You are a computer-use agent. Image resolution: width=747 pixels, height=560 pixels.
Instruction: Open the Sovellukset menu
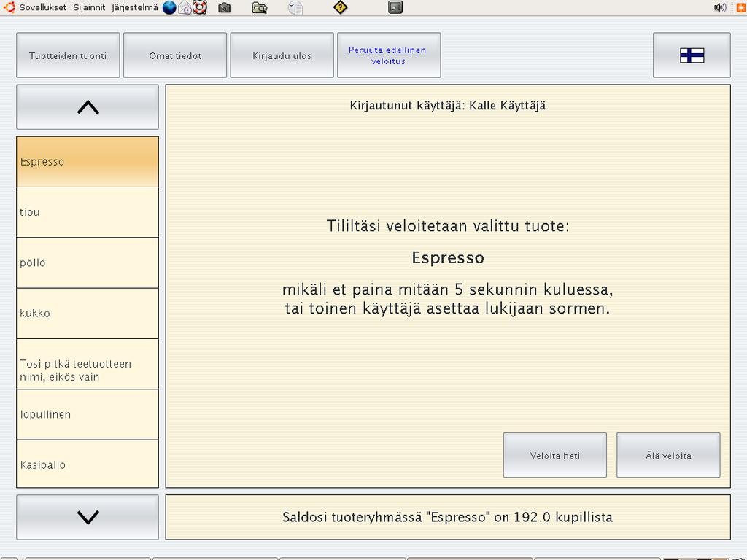(43, 7)
